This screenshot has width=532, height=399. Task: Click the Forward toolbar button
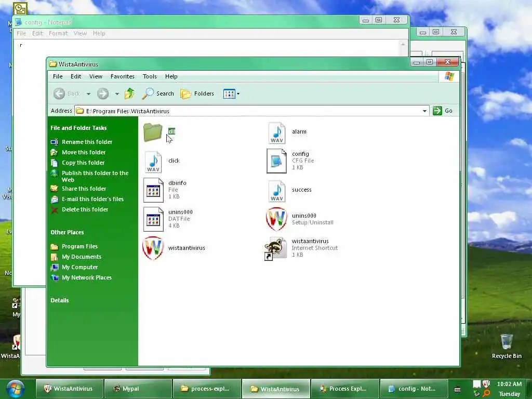point(103,94)
